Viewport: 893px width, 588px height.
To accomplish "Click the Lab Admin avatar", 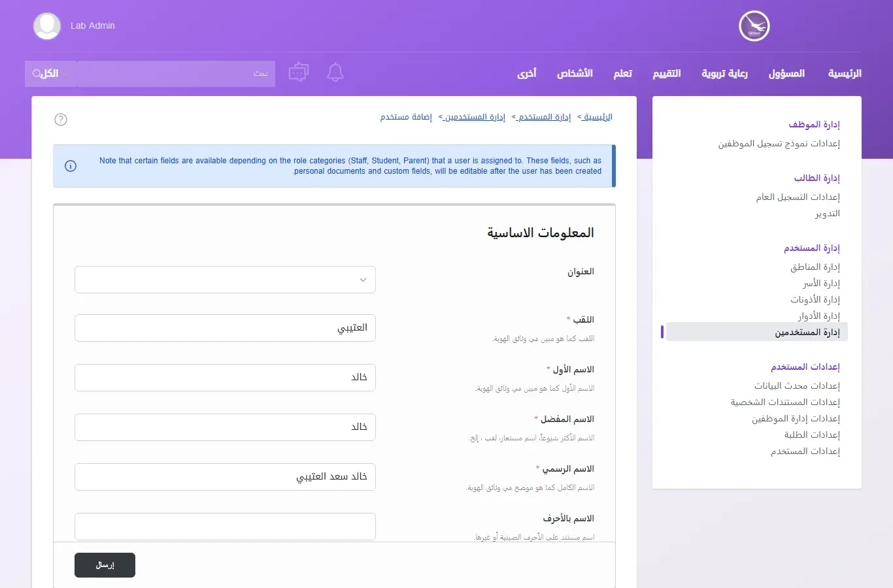I will pos(47,26).
